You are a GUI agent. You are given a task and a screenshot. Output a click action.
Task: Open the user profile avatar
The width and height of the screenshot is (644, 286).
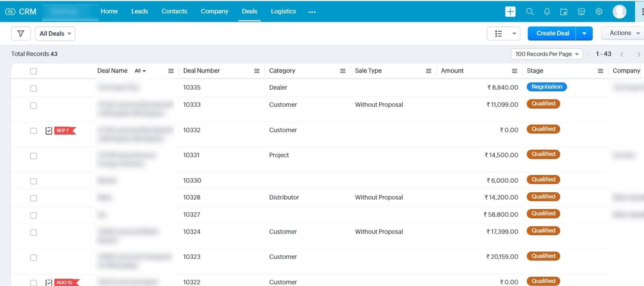[619, 12]
